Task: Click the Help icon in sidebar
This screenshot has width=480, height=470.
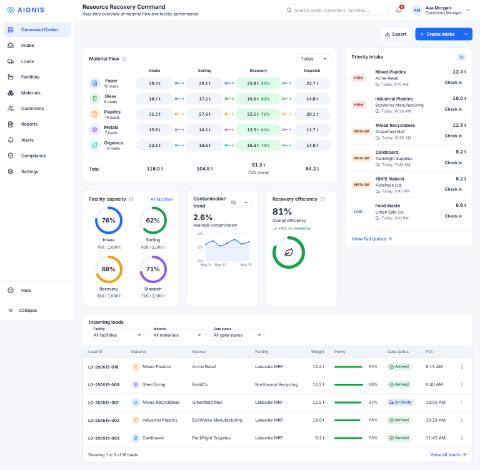Action: coord(11,290)
